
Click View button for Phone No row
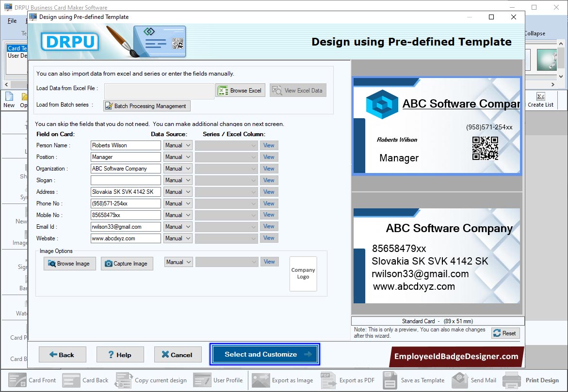(x=269, y=204)
